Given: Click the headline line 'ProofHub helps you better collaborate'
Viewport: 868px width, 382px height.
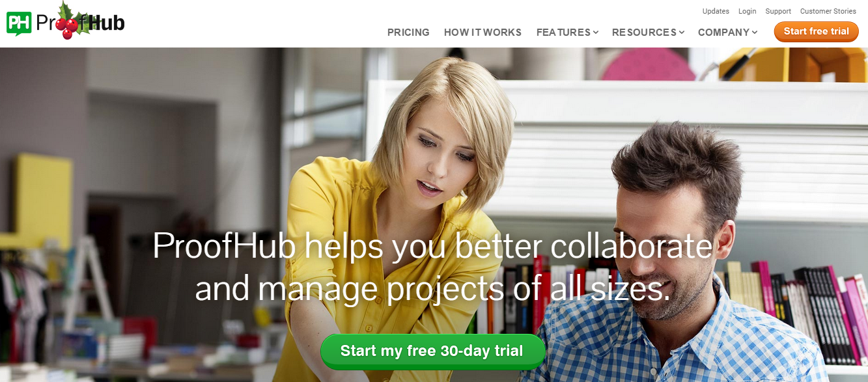Looking at the screenshot, I should click(x=432, y=245).
